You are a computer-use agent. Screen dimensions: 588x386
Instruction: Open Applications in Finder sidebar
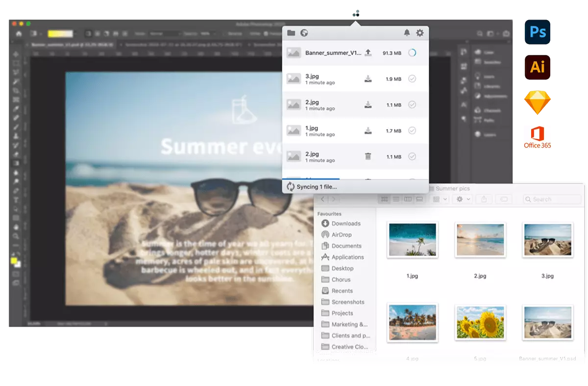(343, 257)
